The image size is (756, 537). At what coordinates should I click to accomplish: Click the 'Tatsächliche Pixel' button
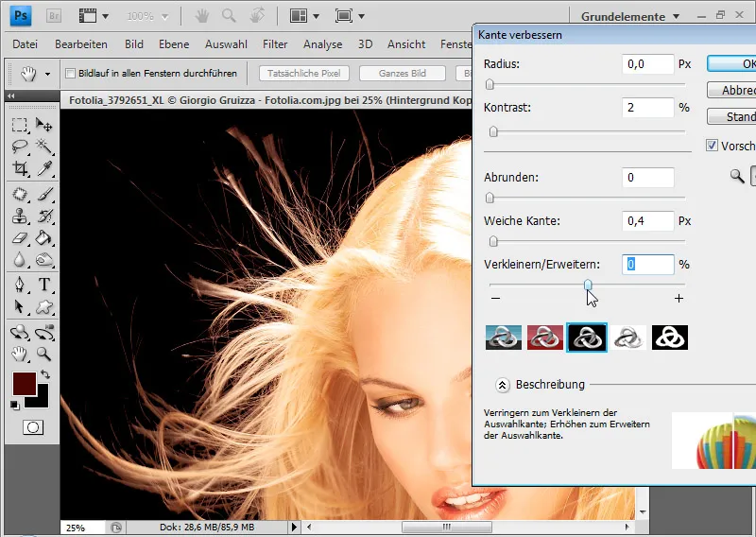[304, 74]
